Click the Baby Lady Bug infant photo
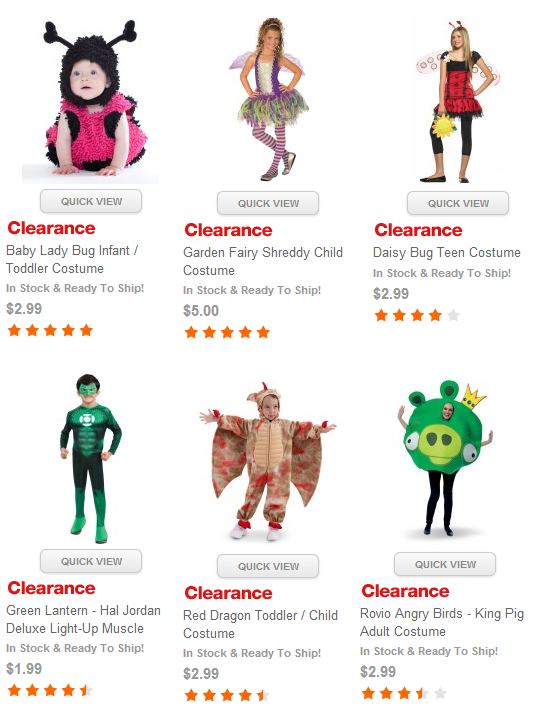This screenshot has height=713, width=545. point(91,101)
